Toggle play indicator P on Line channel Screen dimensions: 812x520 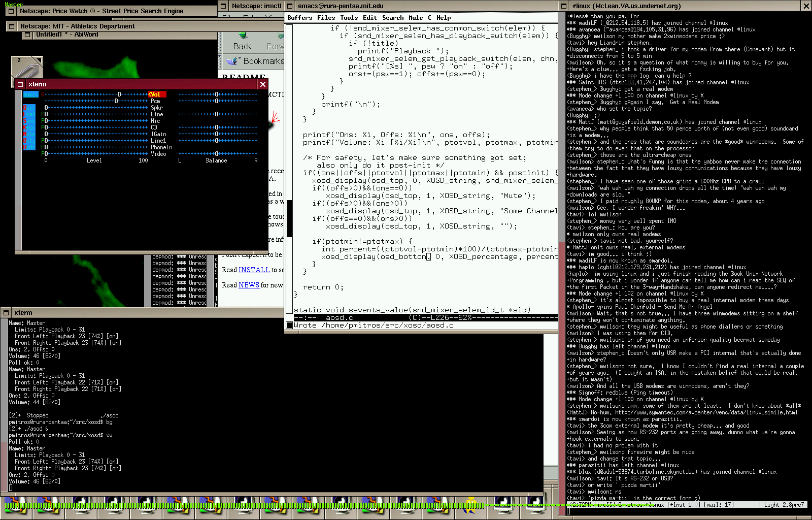coord(43,114)
